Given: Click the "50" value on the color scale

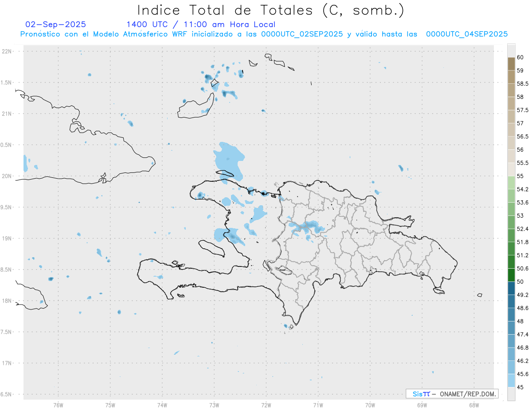Looking at the screenshot, I should pyautogui.click(x=520, y=282).
